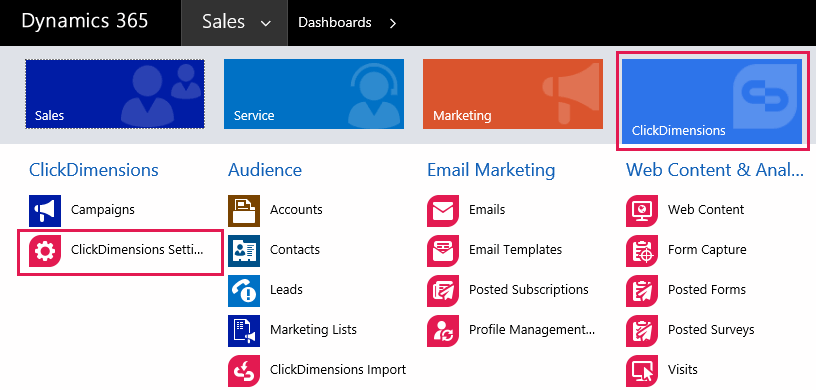816x390 pixels.
Task: Open the Posted Surveys link
Action: [711, 330]
